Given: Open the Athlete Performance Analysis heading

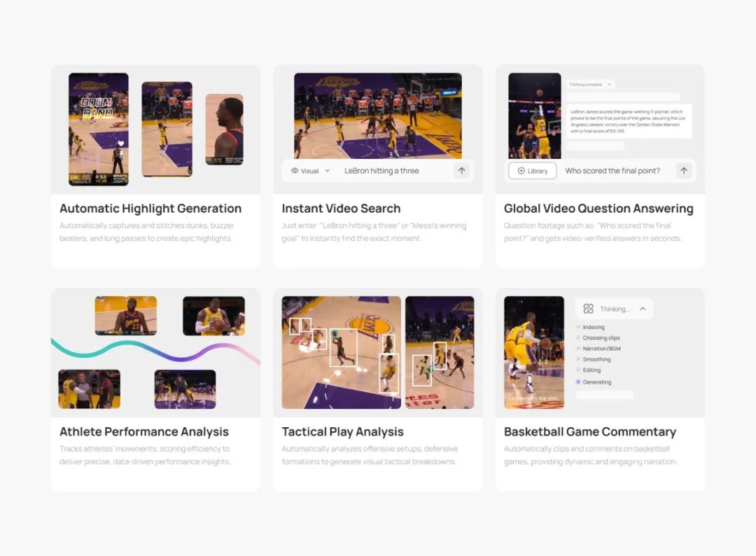Looking at the screenshot, I should (x=144, y=431).
